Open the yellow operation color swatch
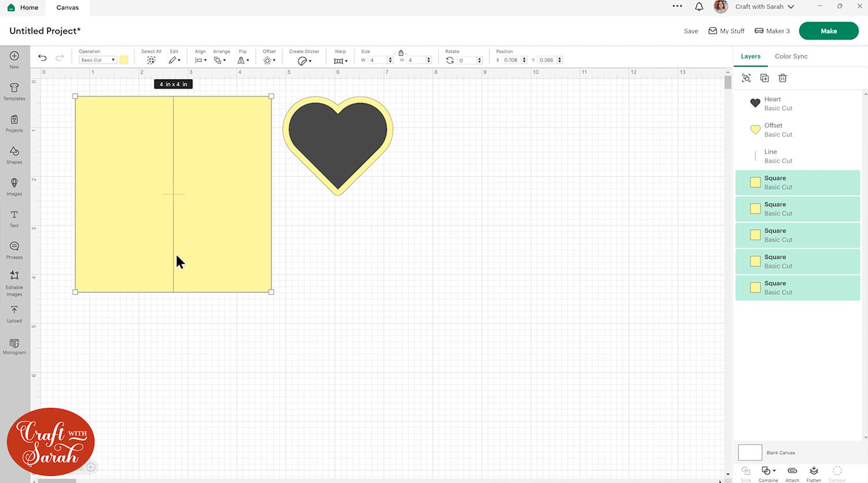The image size is (868, 483). coord(124,60)
